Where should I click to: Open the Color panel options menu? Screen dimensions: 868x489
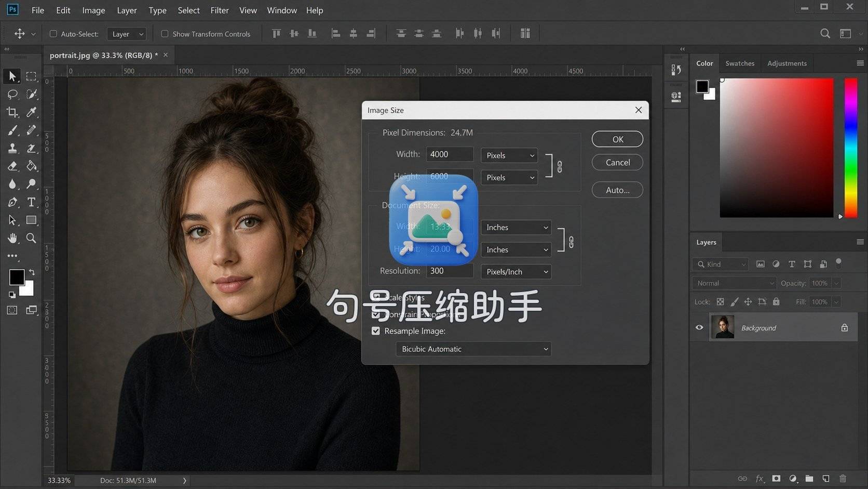[x=860, y=63]
